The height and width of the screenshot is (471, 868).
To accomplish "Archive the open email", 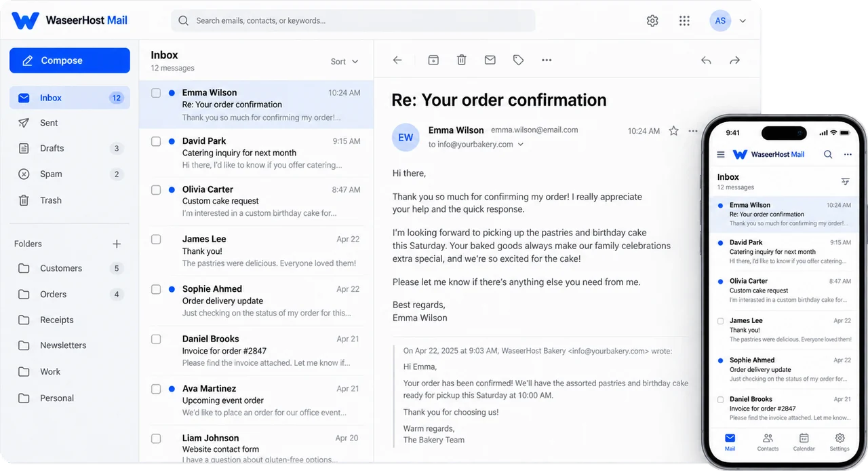I will pos(433,60).
